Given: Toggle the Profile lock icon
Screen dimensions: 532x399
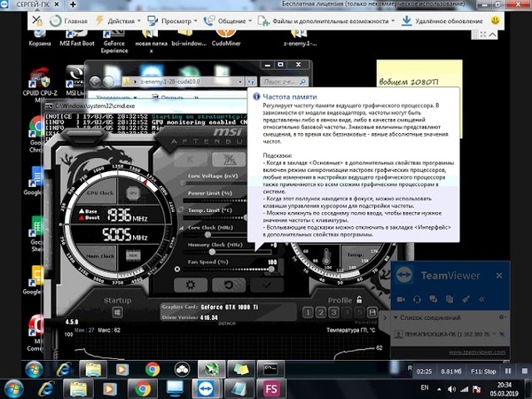Looking at the screenshot, I should [x=359, y=300].
